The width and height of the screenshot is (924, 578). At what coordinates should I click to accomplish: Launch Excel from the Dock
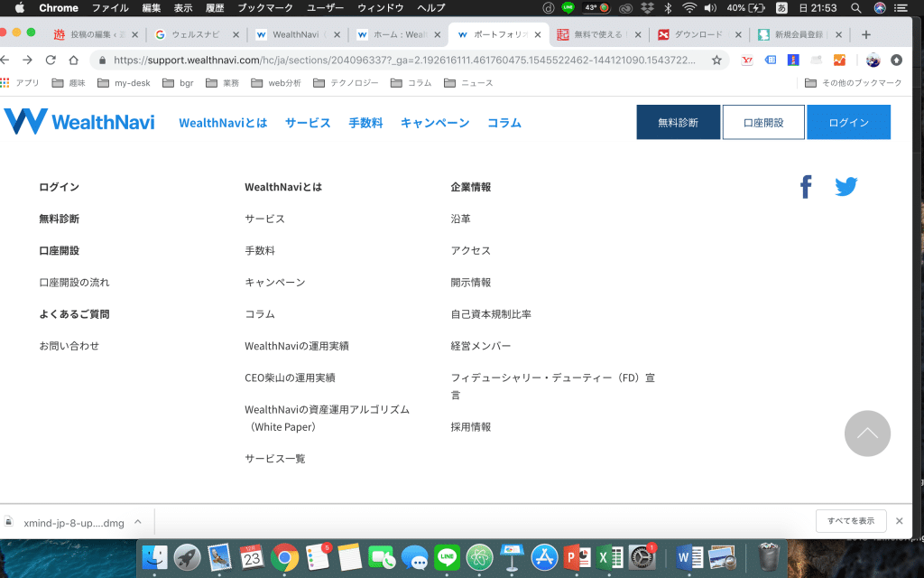tap(609, 556)
